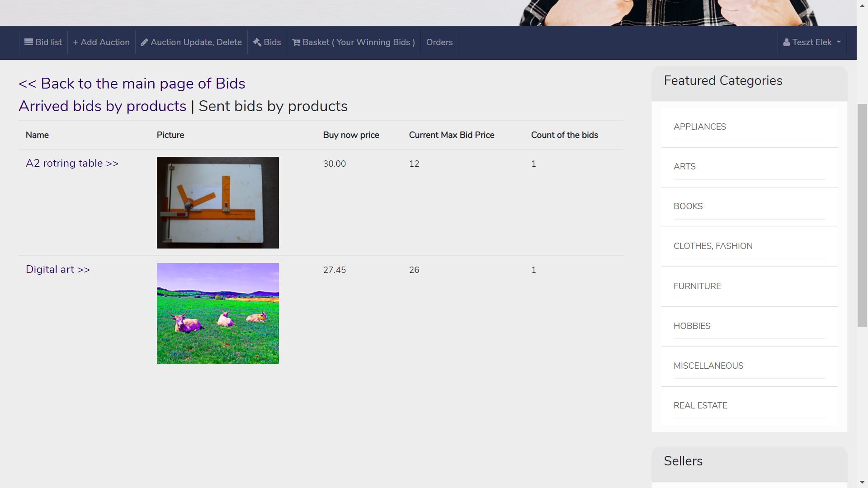Open Arrived bids by products link

coord(102,106)
